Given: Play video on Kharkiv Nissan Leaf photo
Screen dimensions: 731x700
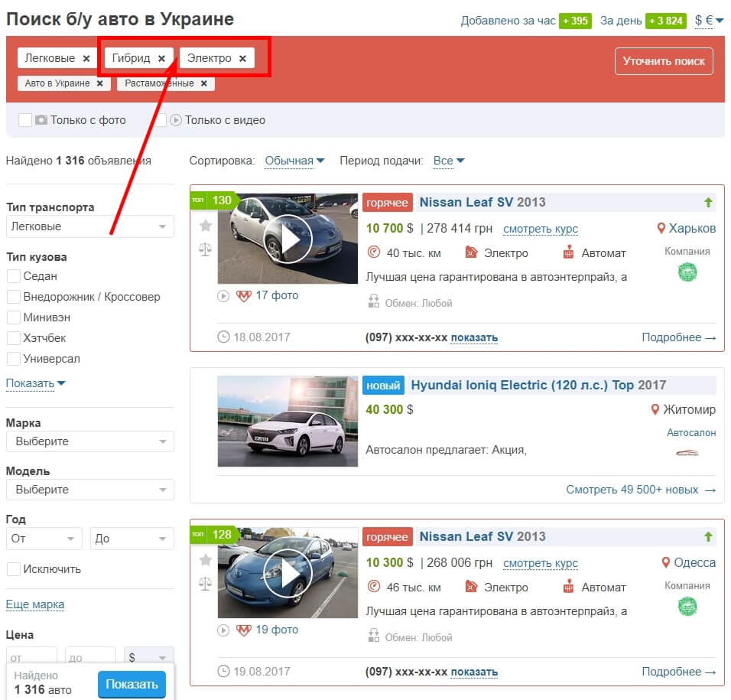Looking at the screenshot, I should [288, 239].
